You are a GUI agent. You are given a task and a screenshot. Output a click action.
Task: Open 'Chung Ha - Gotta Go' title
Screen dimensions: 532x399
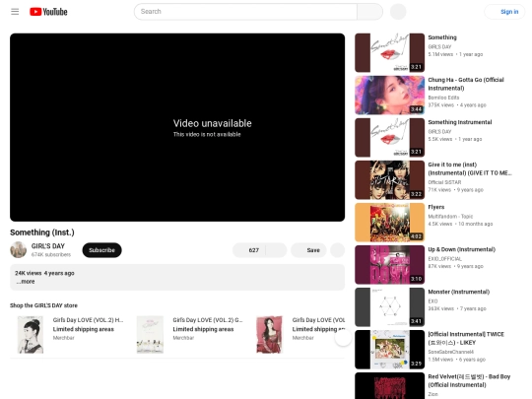(466, 84)
